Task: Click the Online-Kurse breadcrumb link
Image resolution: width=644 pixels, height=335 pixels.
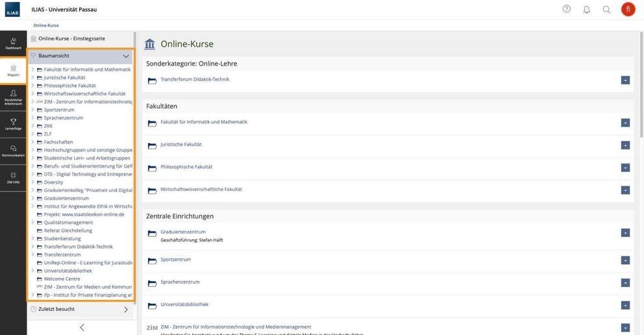Action: [46, 25]
